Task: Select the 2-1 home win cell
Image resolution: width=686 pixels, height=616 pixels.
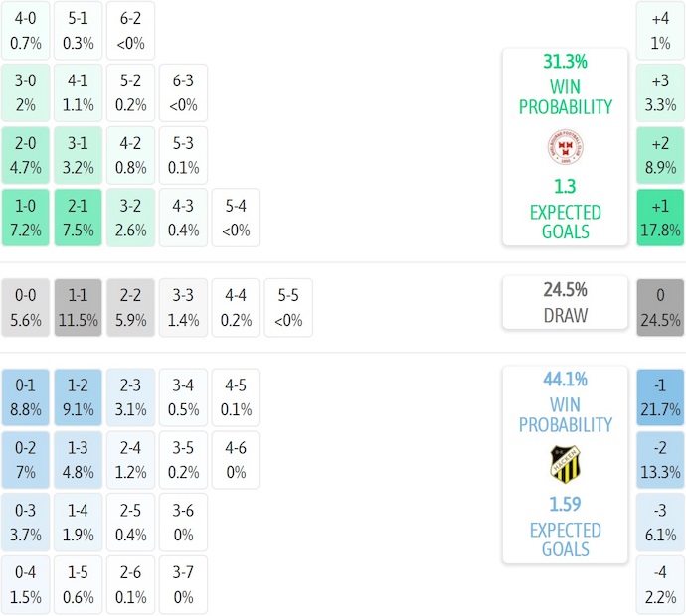Action: [x=79, y=218]
